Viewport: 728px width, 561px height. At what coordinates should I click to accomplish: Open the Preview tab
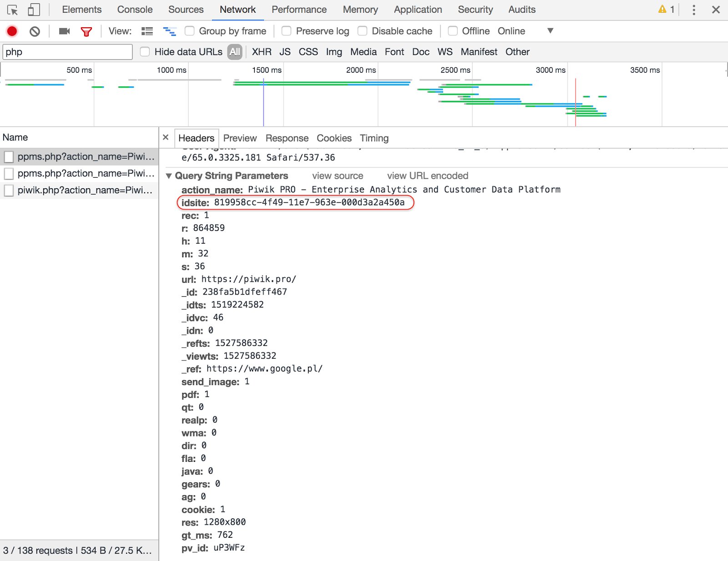240,138
